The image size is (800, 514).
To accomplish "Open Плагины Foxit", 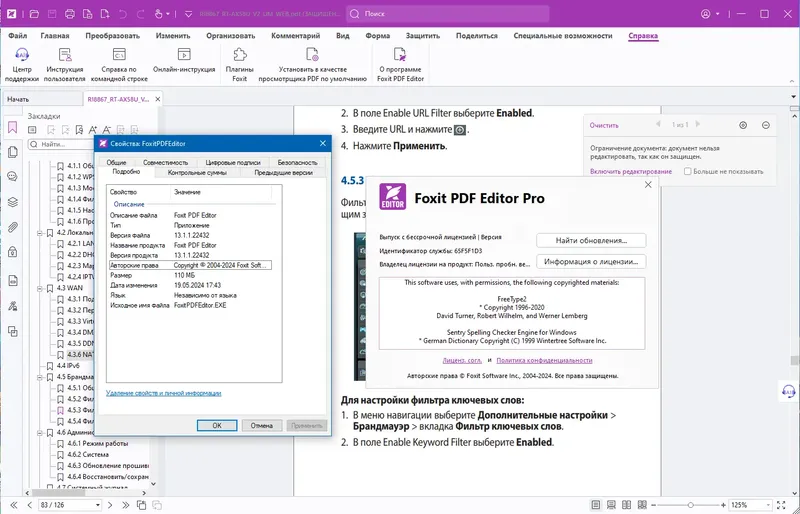I will (x=239, y=64).
